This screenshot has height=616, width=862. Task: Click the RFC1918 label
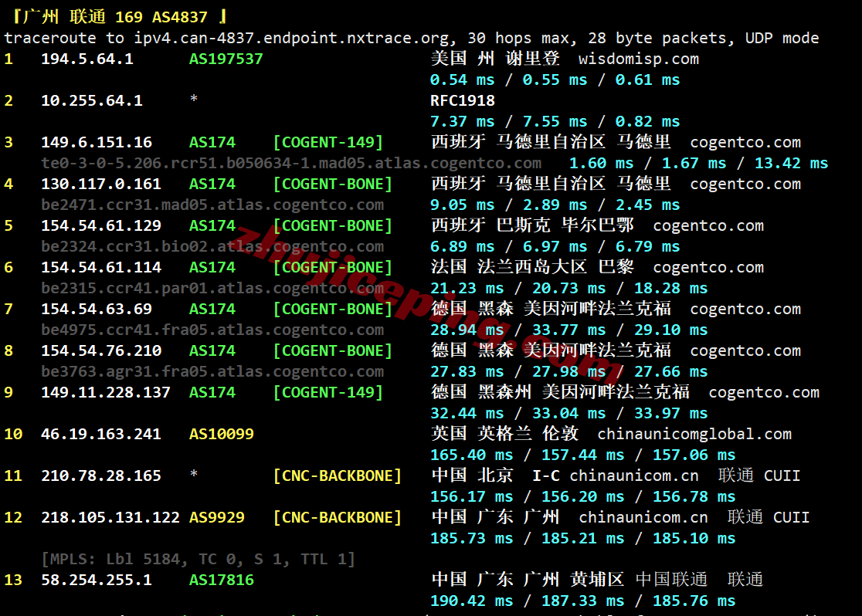point(463,100)
